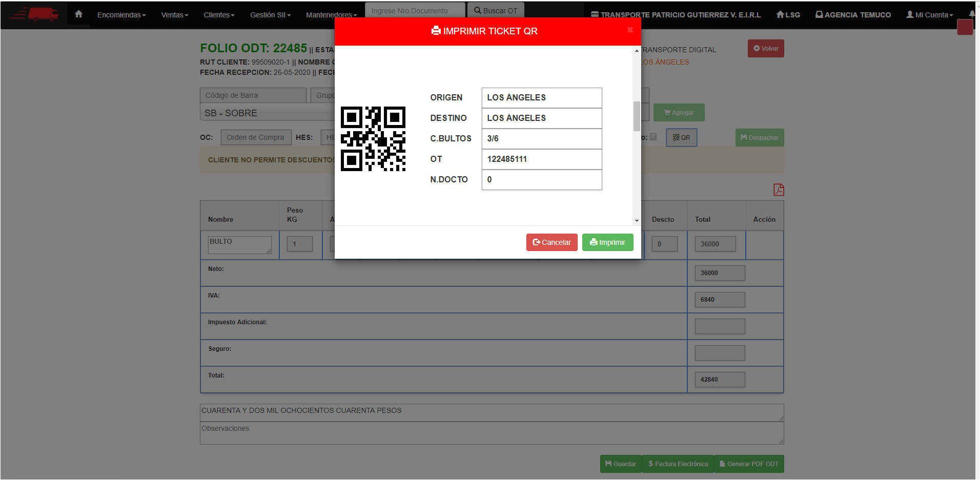Close the Imprimir Ticket QR dialog
The width and height of the screenshot is (980, 480).
coord(630,30)
